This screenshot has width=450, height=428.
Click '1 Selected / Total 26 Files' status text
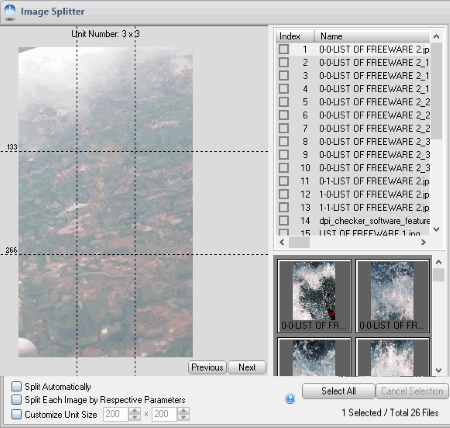390,413
